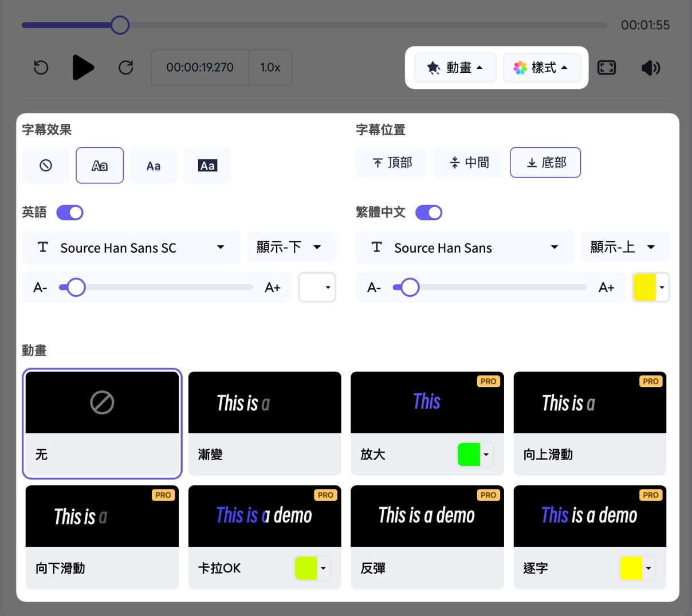Open the 顯示-下 dropdown

291,248
